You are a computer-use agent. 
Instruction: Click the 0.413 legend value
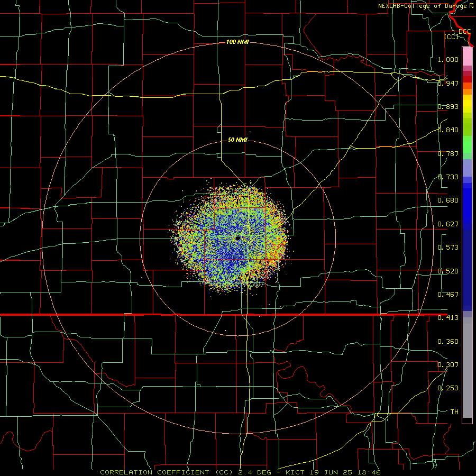point(448,318)
